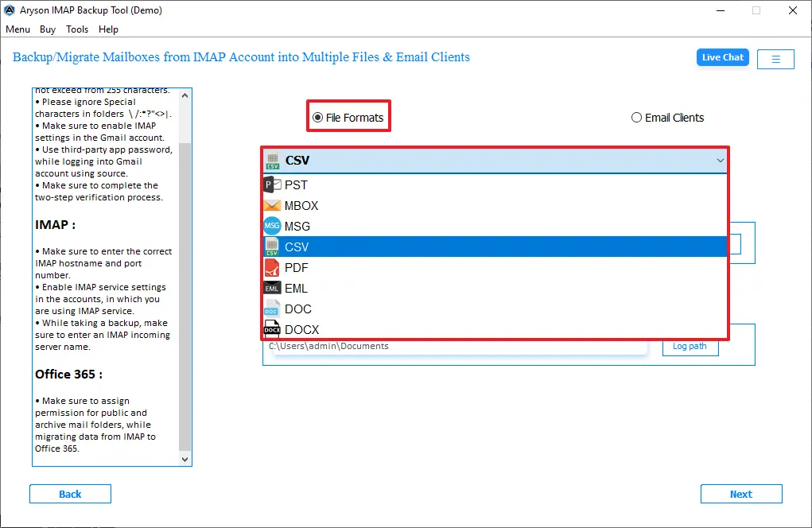Click the PDF red document icon
The height and width of the screenshot is (528, 812).
click(272, 268)
